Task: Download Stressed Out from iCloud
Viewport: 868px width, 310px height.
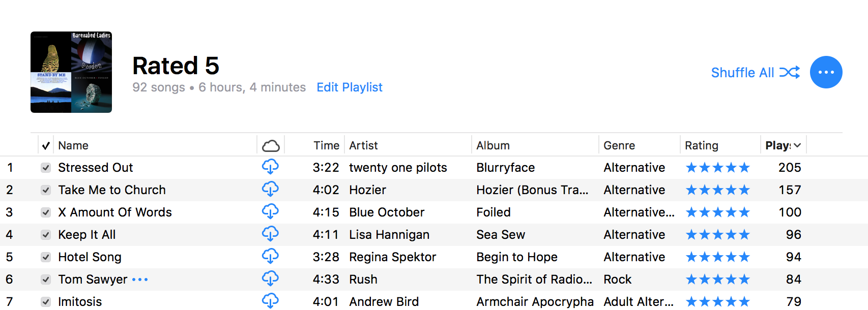Action: coord(270,167)
